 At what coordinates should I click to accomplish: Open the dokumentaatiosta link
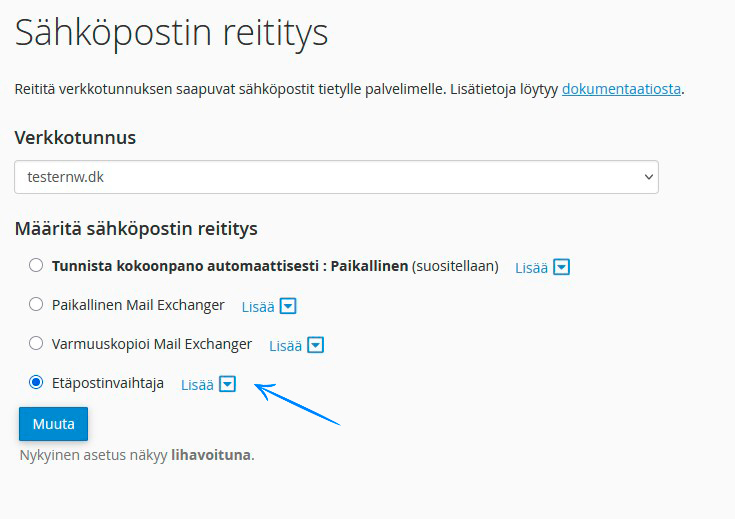tap(621, 89)
